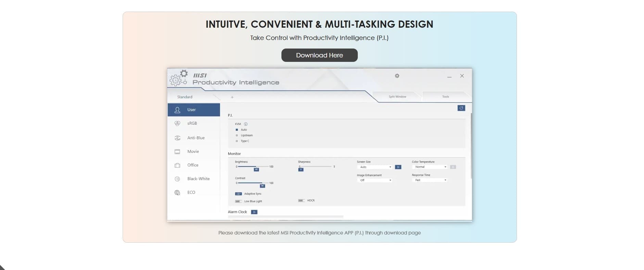Image resolution: width=644 pixels, height=270 pixels.
Task: Select the KVM Upstream option
Action: coord(237,135)
